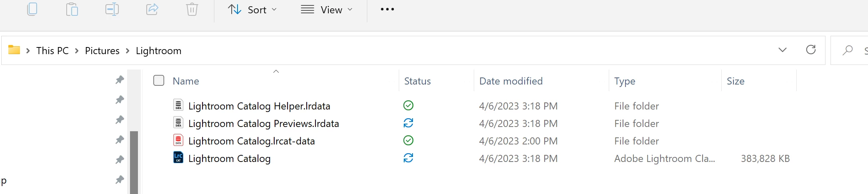
Task: Click synced status icon for Catalog.lrcat-data
Action: pos(408,140)
